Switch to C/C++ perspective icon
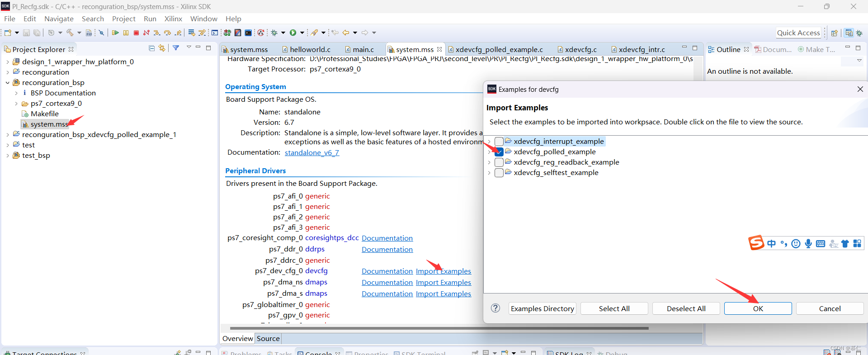This screenshot has width=868, height=355. click(849, 33)
